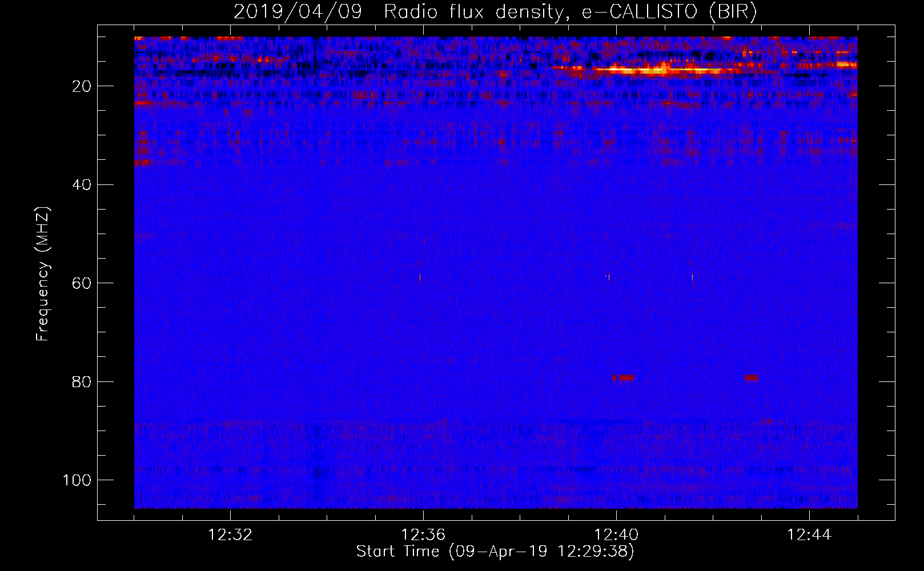Select the 12:44 time axis tick label
The image size is (924, 571).
pos(809,535)
